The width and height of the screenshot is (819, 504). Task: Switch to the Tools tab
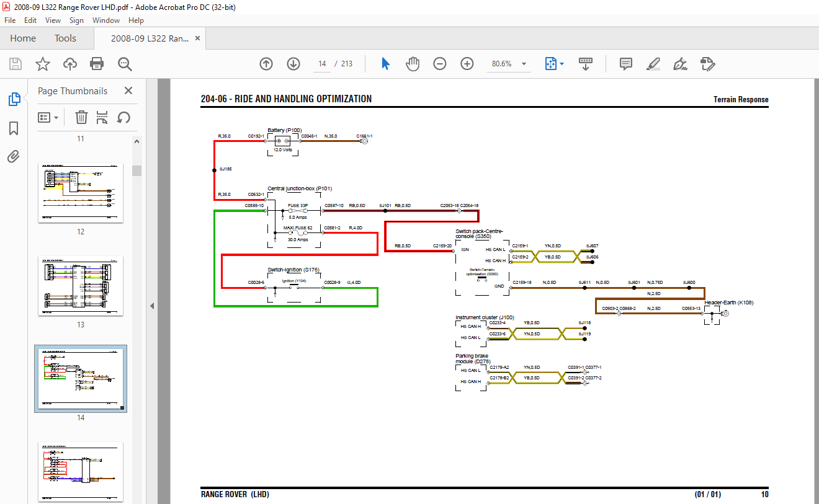65,38
